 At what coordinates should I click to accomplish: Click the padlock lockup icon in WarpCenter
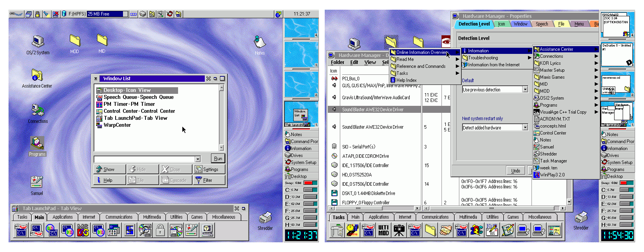click(37, 14)
